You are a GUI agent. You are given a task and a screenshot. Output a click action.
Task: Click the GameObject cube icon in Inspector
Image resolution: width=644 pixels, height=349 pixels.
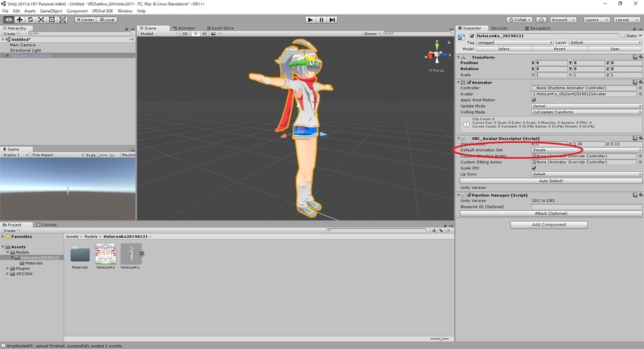[461, 37]
